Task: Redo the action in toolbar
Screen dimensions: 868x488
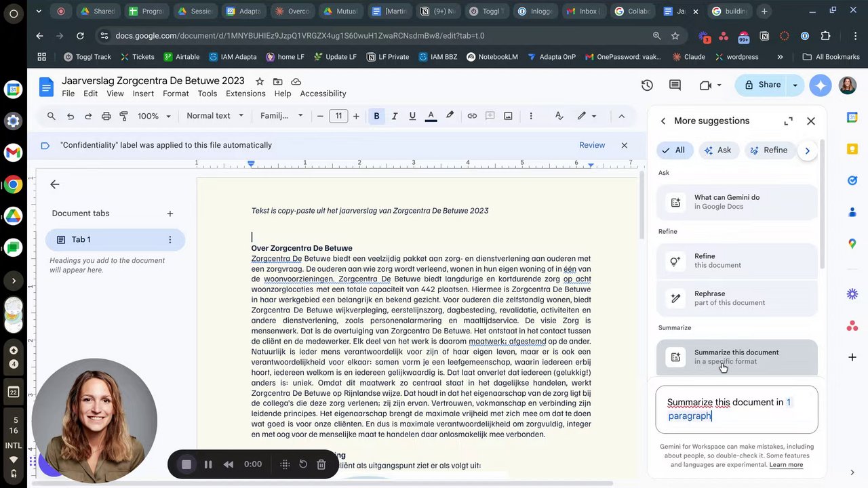Action: point(88,116)
